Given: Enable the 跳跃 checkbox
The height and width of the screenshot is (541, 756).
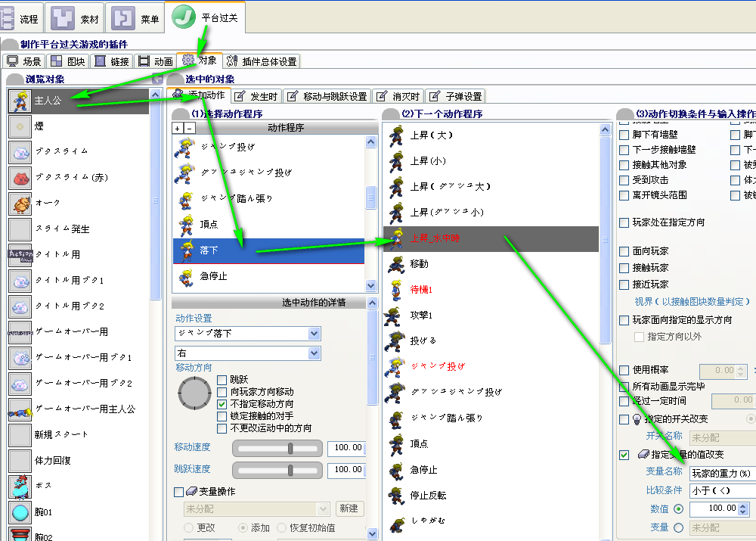Looking at the screenshot, I should 222,380.
